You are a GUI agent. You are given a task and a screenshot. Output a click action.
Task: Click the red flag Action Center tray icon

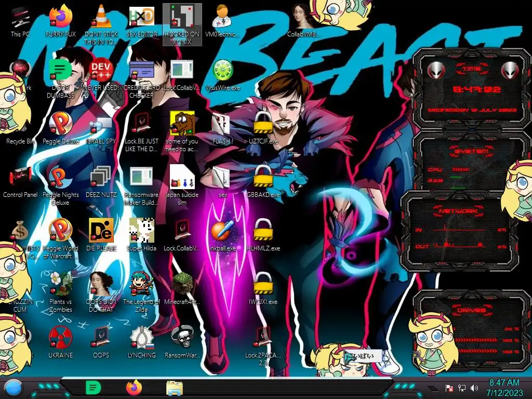(x=449, y=388)
